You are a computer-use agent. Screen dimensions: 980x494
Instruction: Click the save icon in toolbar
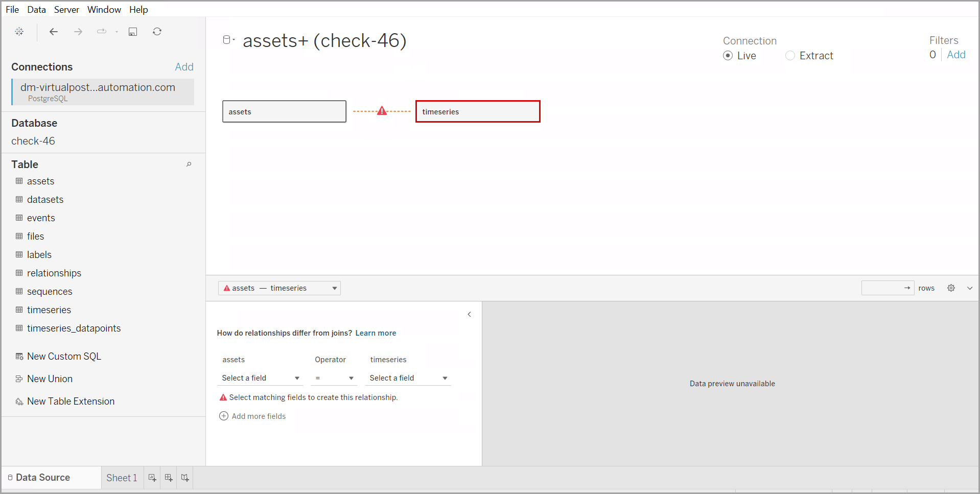tap(133, 32)
